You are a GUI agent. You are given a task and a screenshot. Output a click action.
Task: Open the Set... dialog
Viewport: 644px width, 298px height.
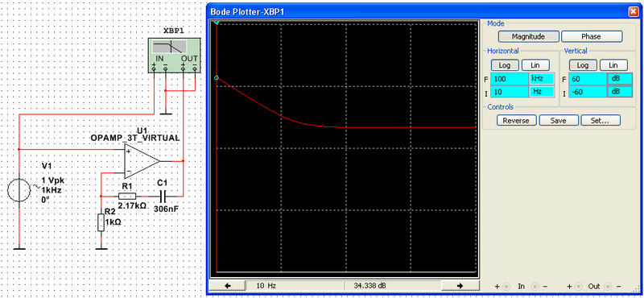pyautogui.click(x=601, y=121)
